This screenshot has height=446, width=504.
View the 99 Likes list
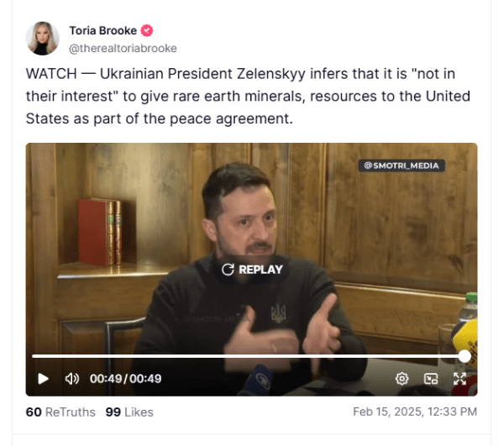129,412
